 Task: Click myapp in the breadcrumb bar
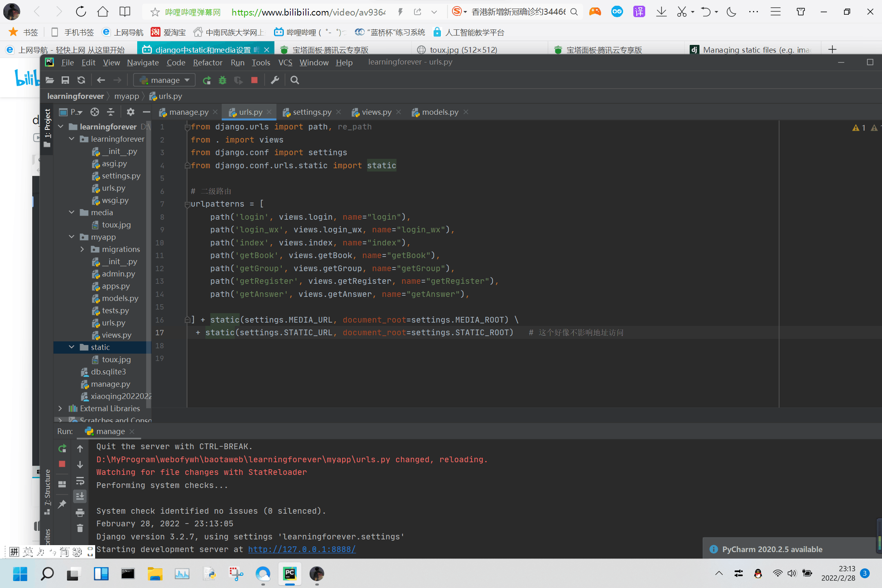click(127, 96)
